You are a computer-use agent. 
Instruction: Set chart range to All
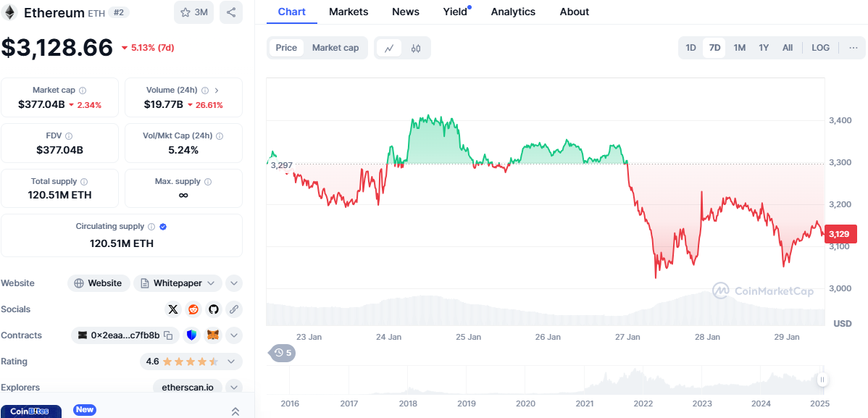[788, 48]
